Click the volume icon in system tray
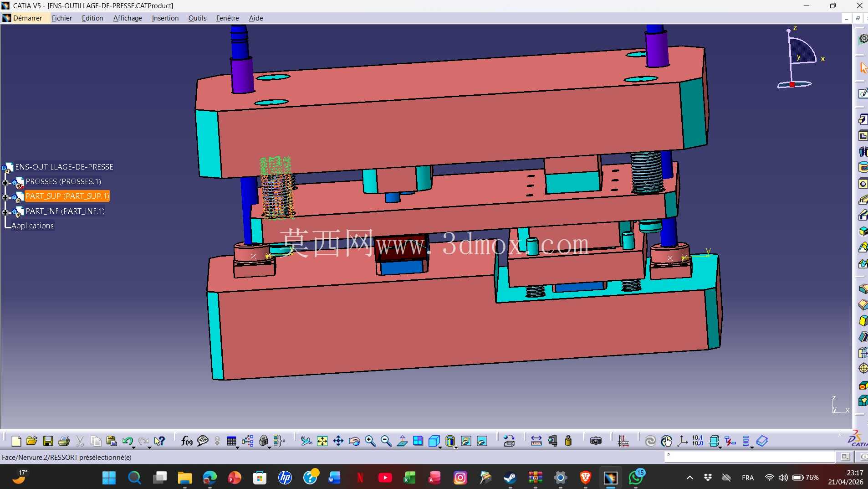Viewport: 868px width, 489px height. pos(783,478)
